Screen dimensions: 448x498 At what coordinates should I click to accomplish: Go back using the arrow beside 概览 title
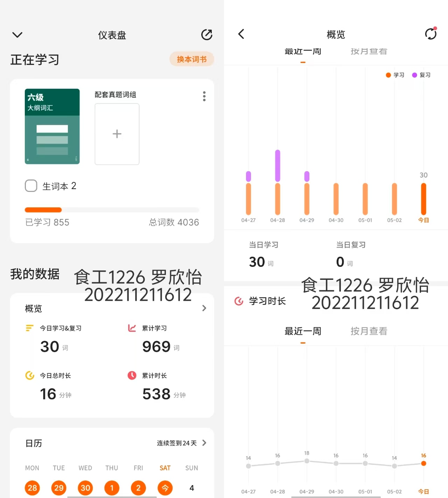point(241,34)
